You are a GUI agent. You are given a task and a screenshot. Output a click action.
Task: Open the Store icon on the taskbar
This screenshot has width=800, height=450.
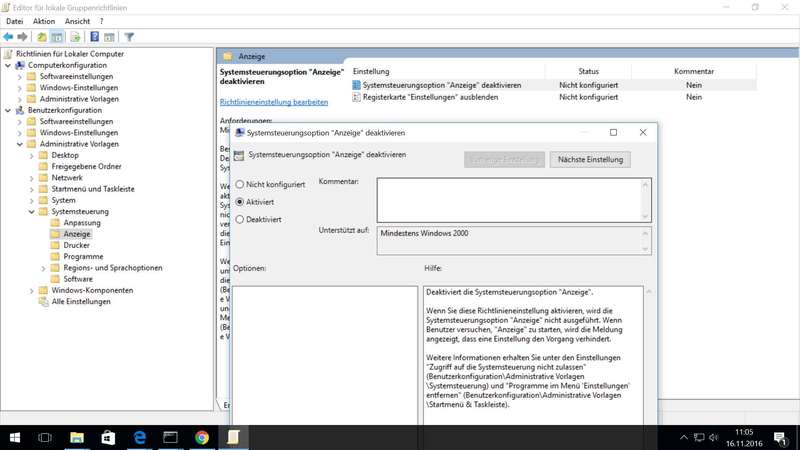coord(108,438)
